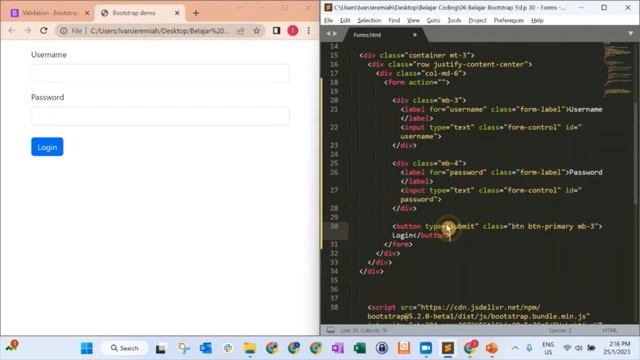Click the script src URL on line 38
The width and height of the screenshot is (640, 360).
click(x=478, y=312)
